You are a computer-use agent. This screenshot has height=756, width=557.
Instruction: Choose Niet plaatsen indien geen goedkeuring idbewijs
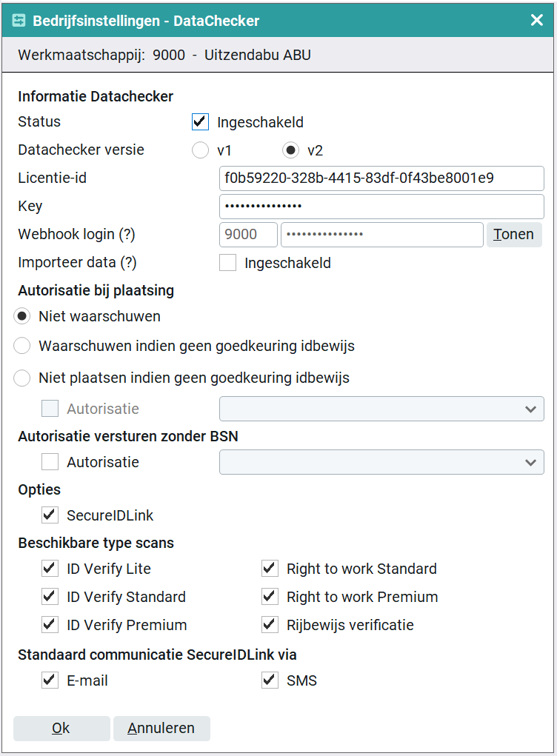(23, 378)
